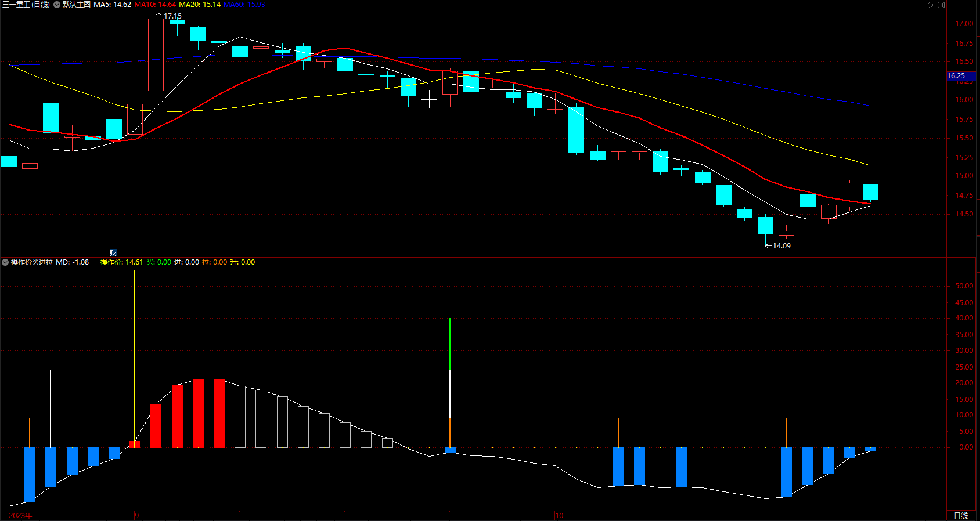Click the 操作价买进拉 indicator name
Image resolution: width=980 pixels, height=521 pixels.
32,262
